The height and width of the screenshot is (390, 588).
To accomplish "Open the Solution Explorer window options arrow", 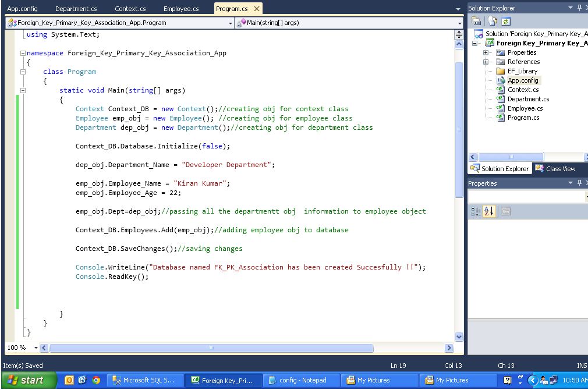I will (571, 8).
